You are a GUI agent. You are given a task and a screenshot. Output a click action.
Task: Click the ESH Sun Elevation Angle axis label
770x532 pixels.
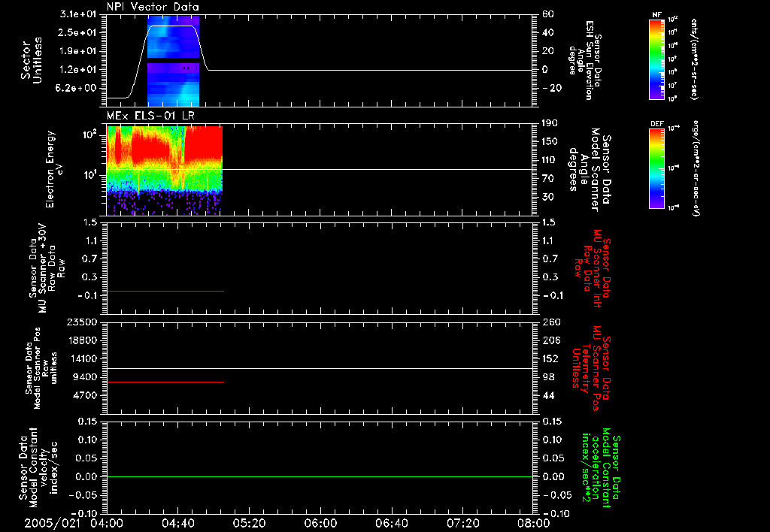[585, 60]
